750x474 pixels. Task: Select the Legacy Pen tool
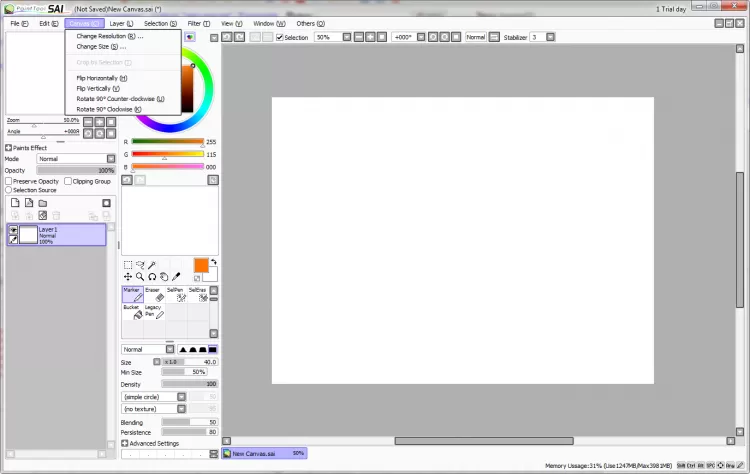[x=154, y=311]
